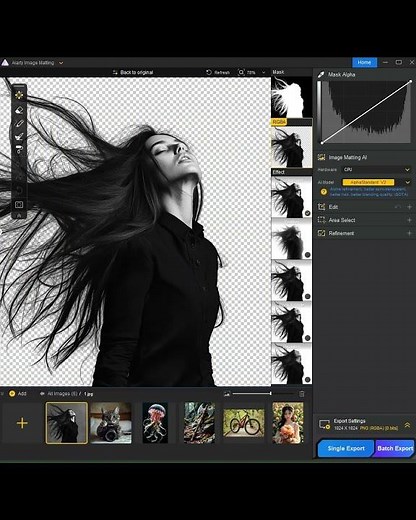Select the RGBA preview tab

tap(279, 122)
